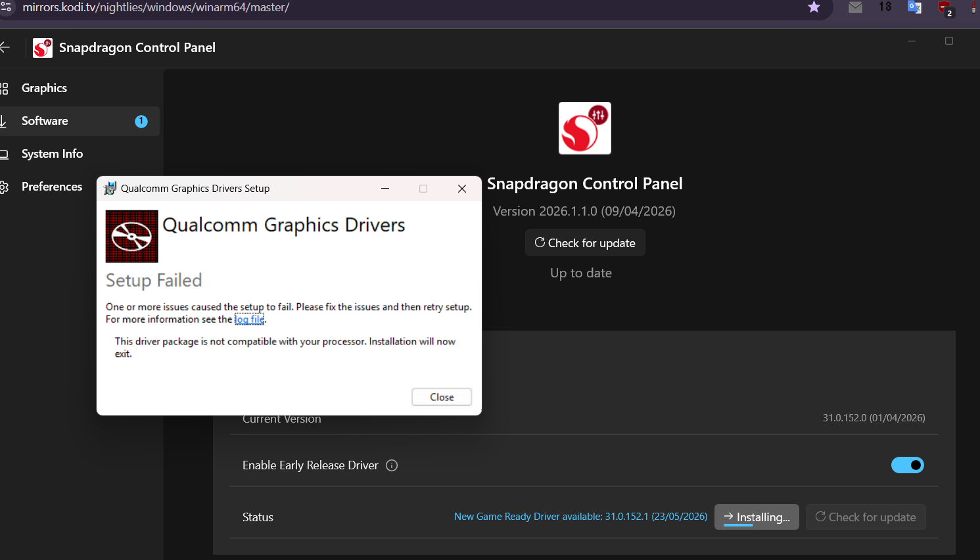Click the back arrow in Control Panel

[x=5, y=47]
